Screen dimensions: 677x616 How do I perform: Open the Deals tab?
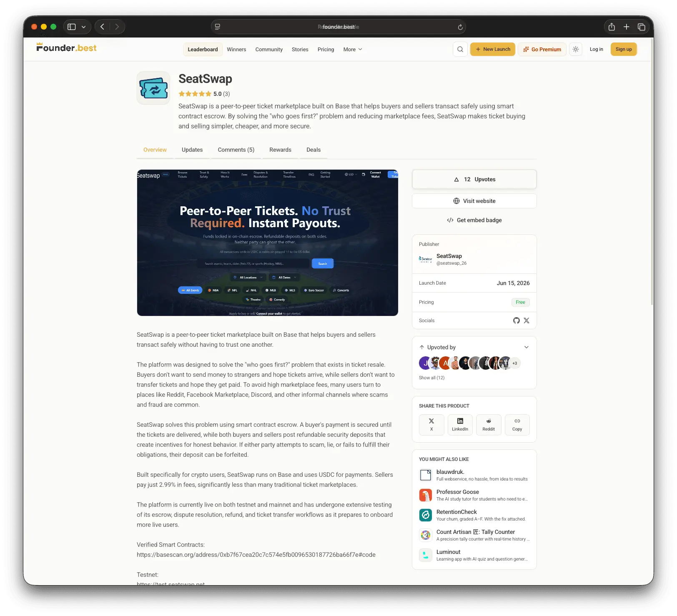[313, 150]
